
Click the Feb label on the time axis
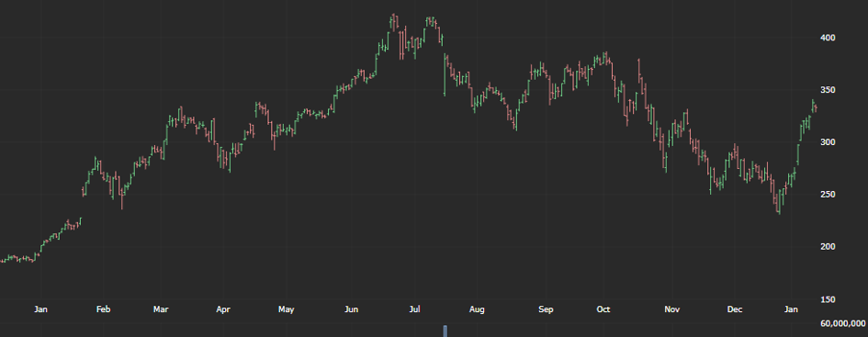pyautogui.click(x=104, y=309)
